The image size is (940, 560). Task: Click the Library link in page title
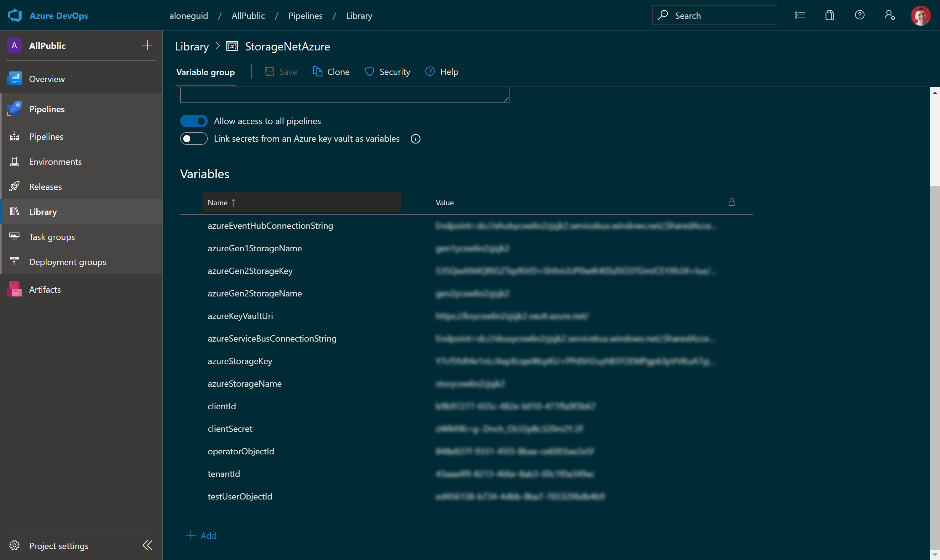[x=192, y=46]
